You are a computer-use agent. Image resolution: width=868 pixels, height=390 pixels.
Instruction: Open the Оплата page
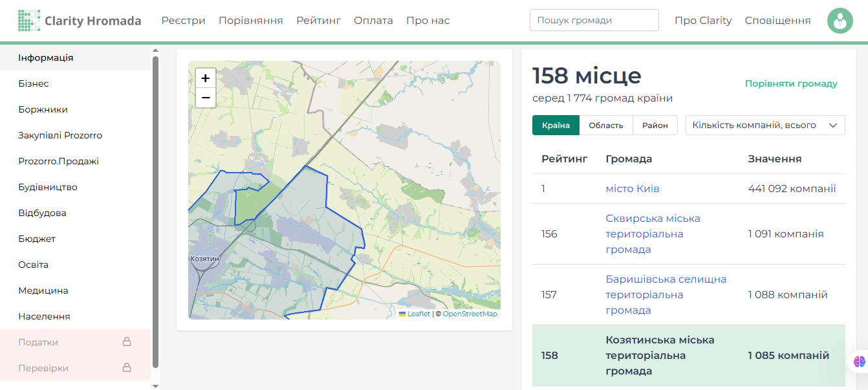tap(373, 21)
